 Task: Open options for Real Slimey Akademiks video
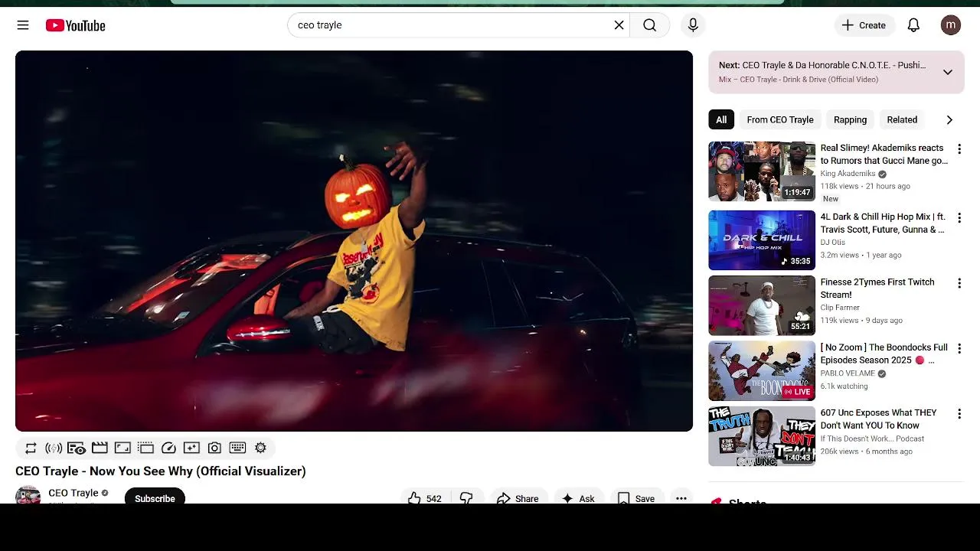tap(959, 149)
